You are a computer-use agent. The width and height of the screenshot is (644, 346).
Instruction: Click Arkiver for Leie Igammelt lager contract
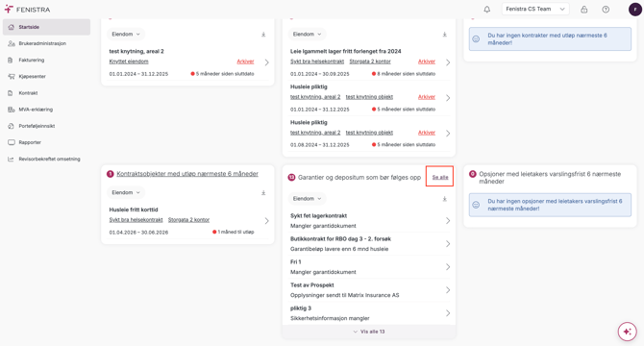(427, 62)
